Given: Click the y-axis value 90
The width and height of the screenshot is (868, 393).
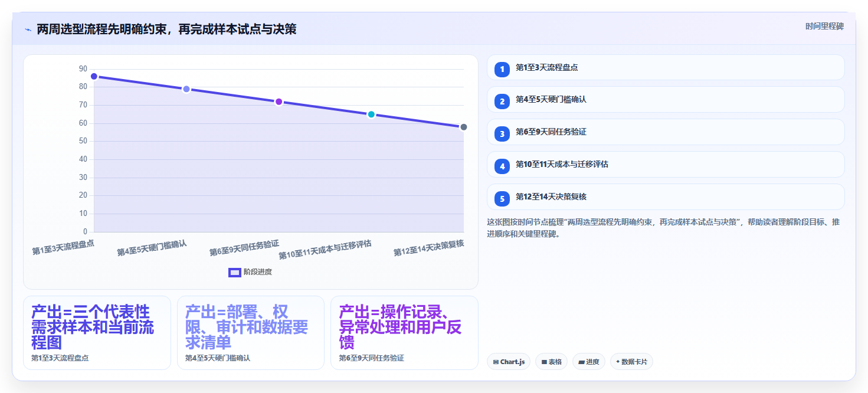Looking at the screenshot, I should point(83,69).
